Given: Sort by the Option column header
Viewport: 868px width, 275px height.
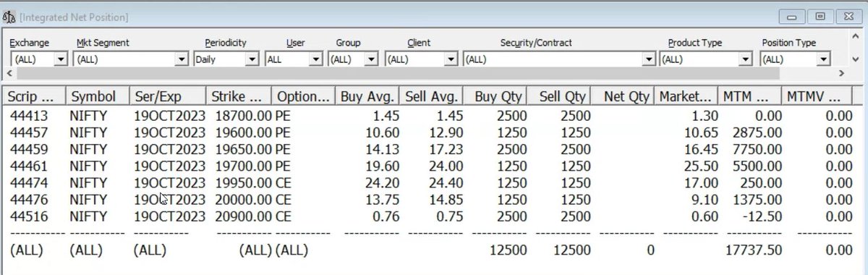Looking at the screenshot, I should (304, 96).
